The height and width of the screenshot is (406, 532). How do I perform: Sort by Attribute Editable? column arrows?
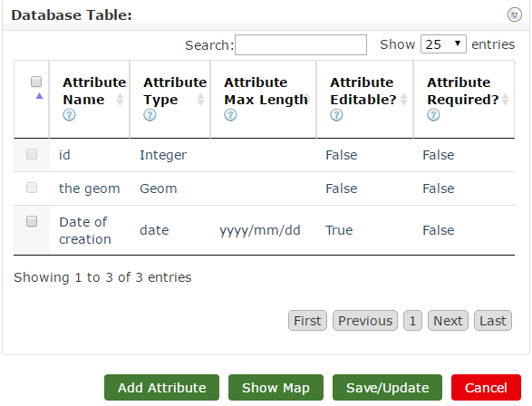403,100
